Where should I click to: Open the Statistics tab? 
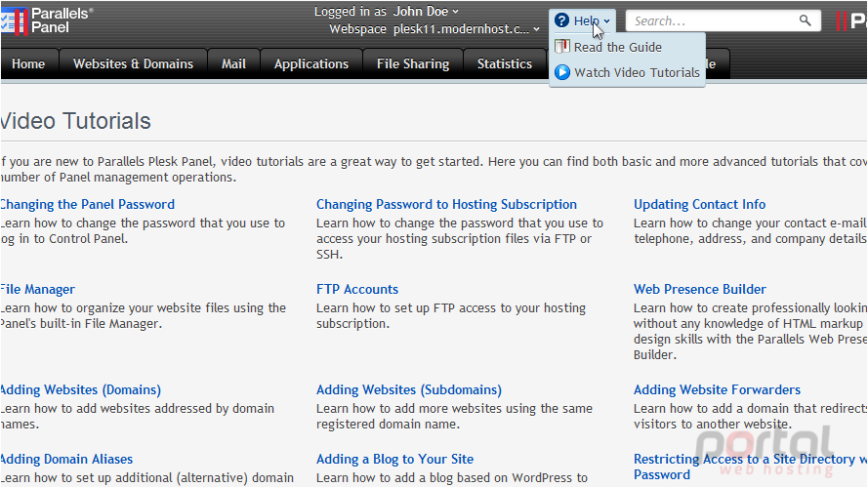point(505,64)
